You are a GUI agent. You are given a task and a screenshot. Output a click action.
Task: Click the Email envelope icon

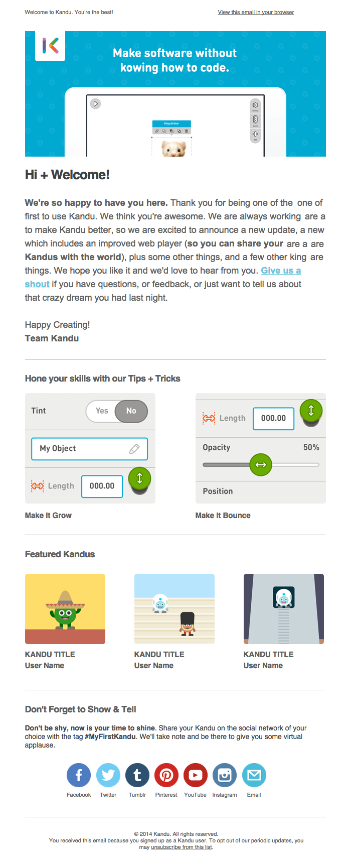[254, 775]
